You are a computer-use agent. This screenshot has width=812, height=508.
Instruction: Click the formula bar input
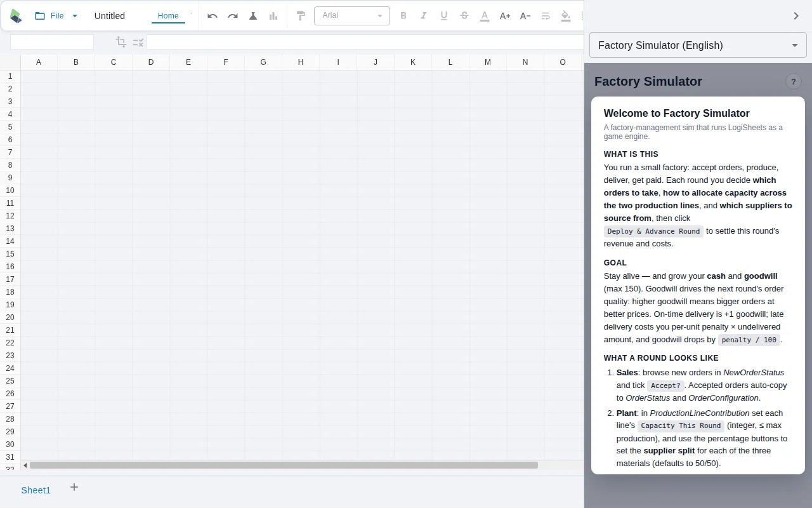point(365,42)
